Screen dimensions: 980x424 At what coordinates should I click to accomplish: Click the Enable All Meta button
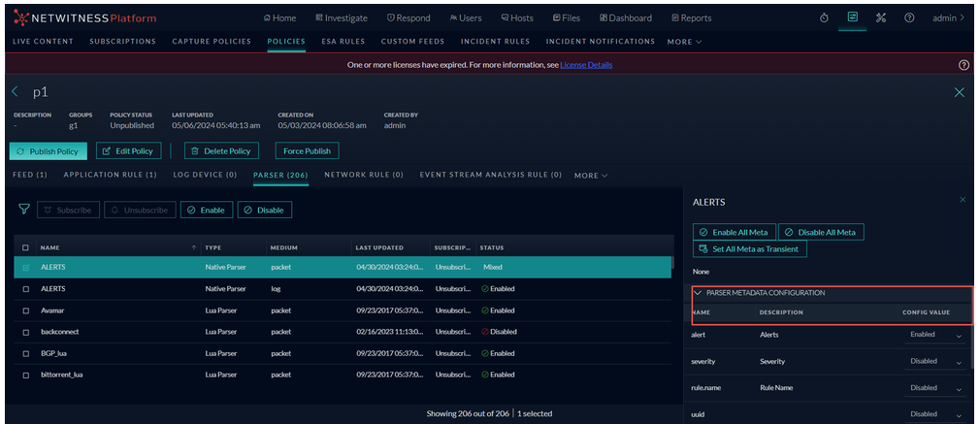[x=734, y=232]
